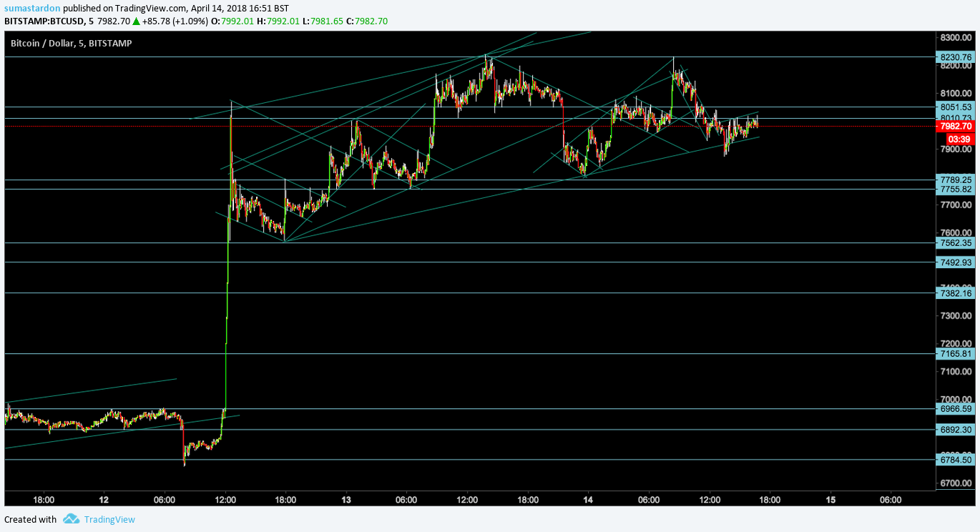
Task: Click the 7755.82 price level label
Action: (x=956, y=189)
